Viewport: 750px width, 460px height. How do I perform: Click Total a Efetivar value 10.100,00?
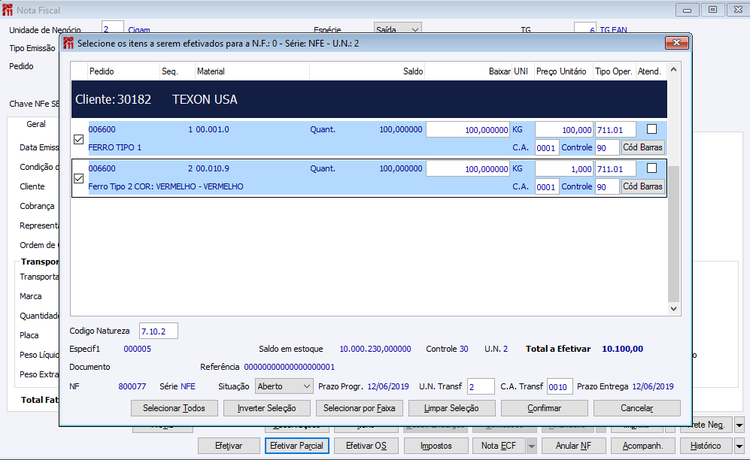622,349
